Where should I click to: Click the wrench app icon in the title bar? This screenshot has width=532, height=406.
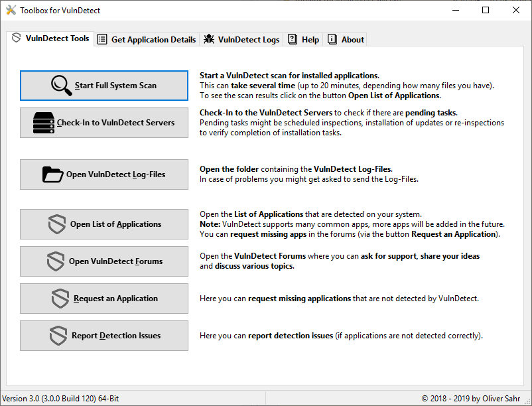(11, 10)
